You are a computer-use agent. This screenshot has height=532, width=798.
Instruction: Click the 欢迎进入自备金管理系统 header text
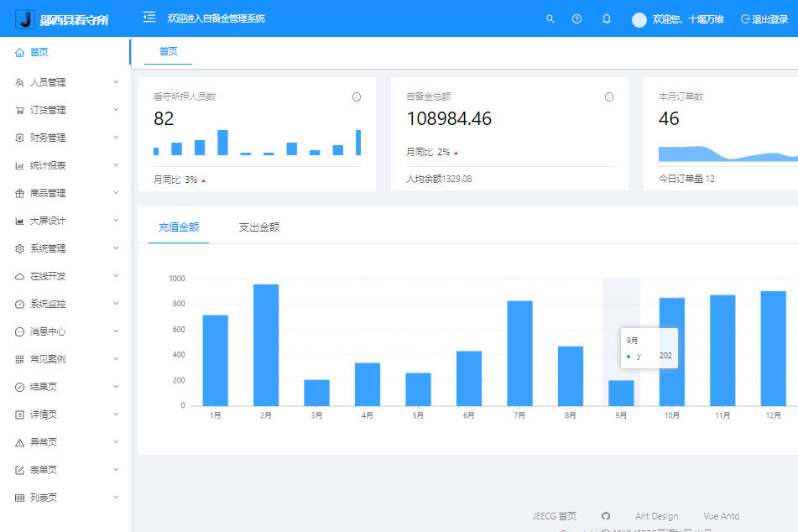216,18
